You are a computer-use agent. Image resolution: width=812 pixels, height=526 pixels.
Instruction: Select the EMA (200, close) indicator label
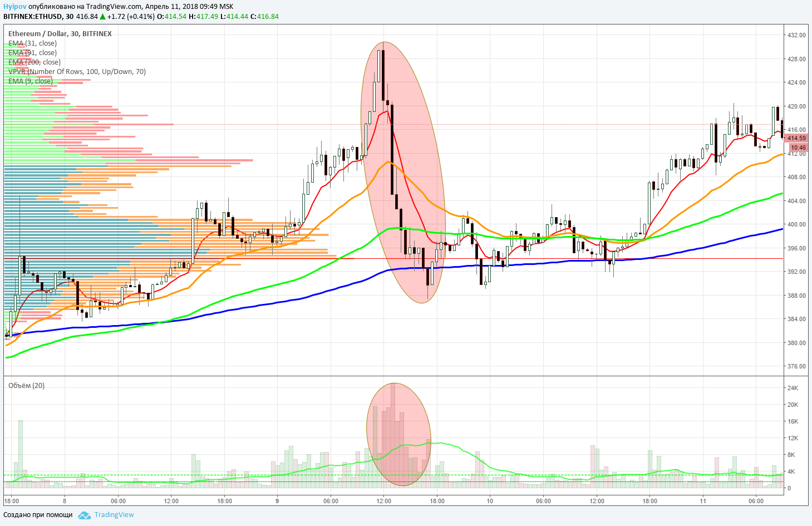coord(35,62)
